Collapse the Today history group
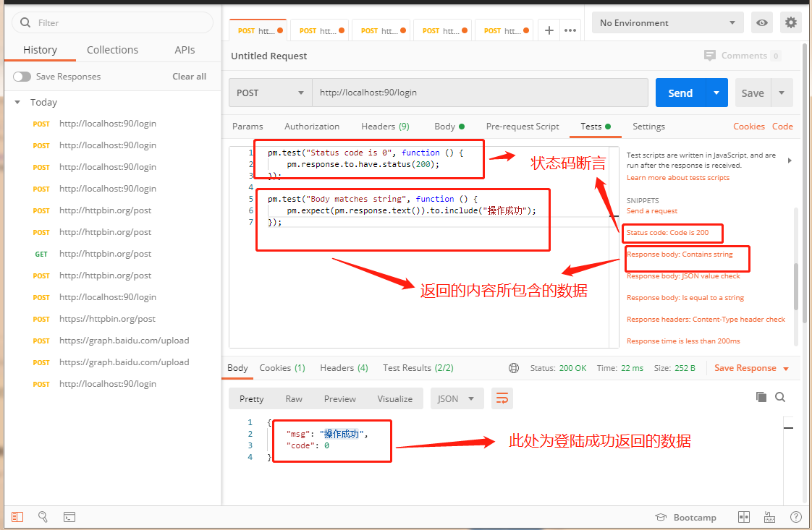Viewport: 812px width, 530px height. tap(17, 102)
